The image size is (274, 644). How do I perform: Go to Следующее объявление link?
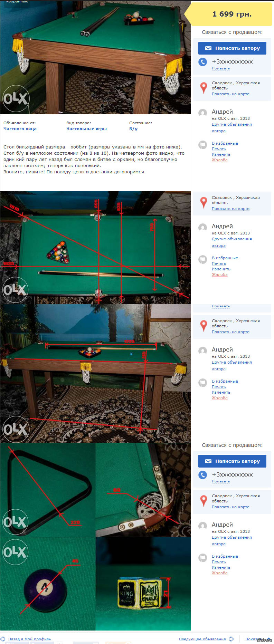(202, 639)
